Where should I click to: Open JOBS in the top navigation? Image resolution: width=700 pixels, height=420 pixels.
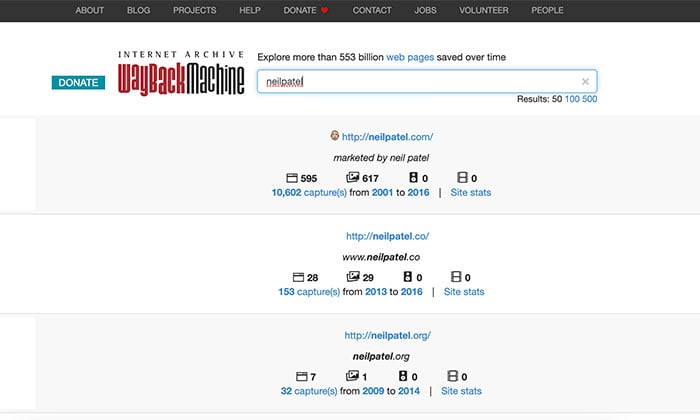(x=425, y=10)
